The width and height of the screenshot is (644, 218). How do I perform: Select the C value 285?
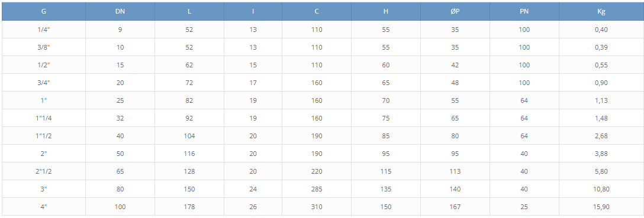tap(317, 189)
